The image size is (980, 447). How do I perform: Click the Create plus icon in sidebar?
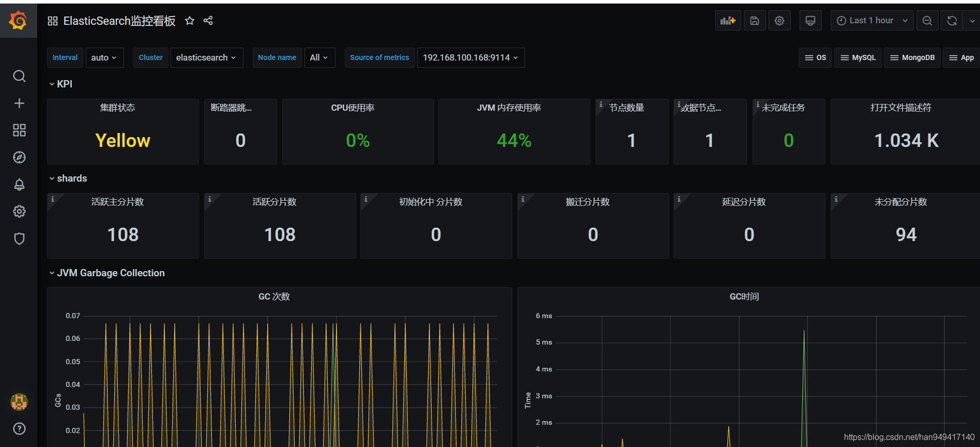pyautogui.click(x=19, y=103)
